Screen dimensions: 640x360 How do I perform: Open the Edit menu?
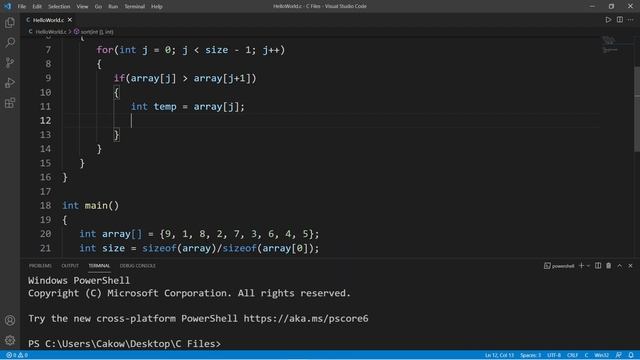(x=37, y=7)
